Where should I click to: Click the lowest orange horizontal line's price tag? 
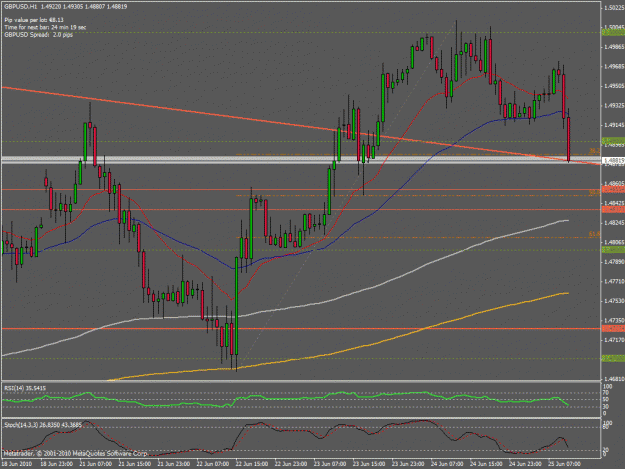[x=613, y=329]
